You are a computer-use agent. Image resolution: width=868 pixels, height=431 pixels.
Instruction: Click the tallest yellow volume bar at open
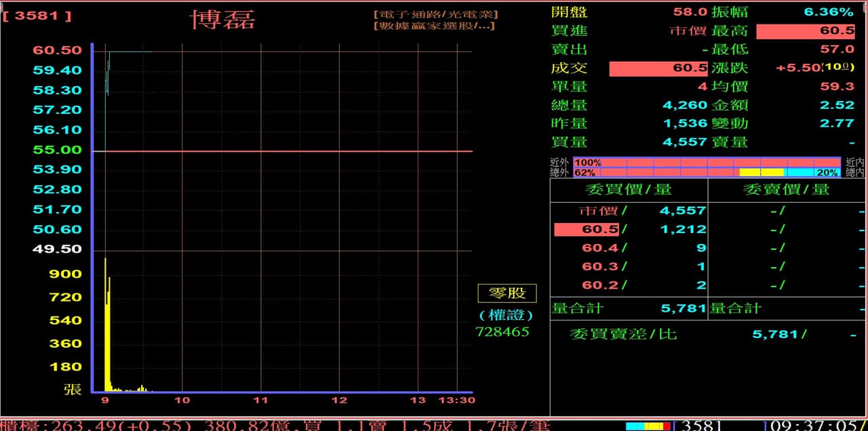click(x=105, y=325)
